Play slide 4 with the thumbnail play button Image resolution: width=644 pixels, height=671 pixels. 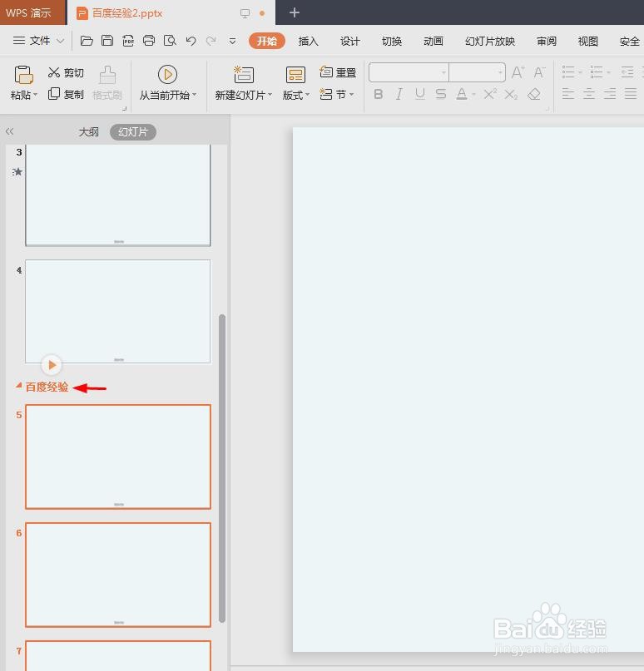(52, 365)
